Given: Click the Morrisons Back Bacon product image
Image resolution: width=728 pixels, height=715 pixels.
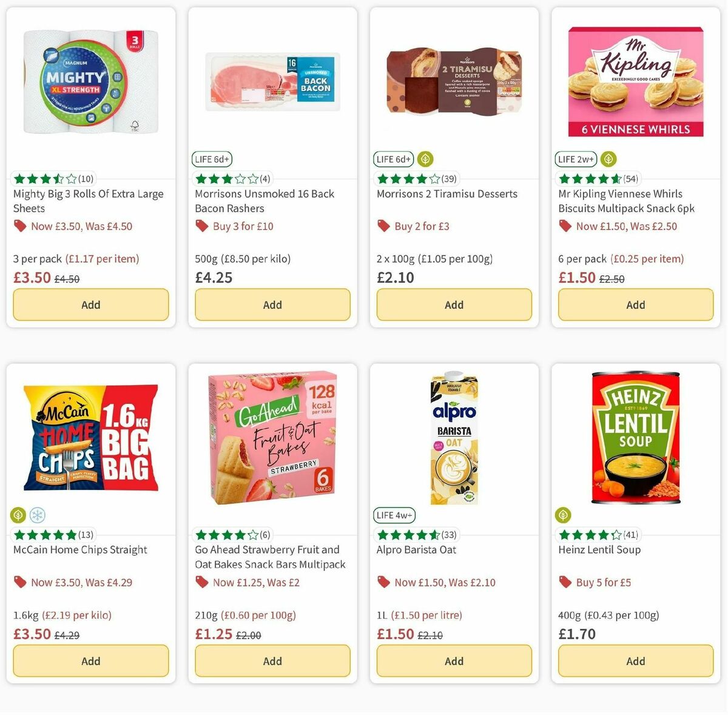Looking at the screenshot, I should click(x=272, y=82).
